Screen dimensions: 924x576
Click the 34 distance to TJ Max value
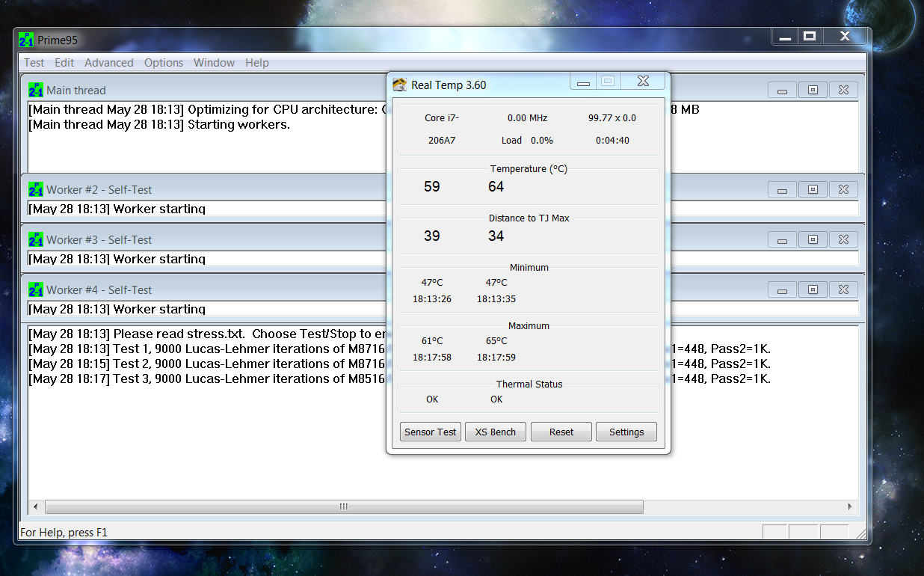click(x=496, y=236)
